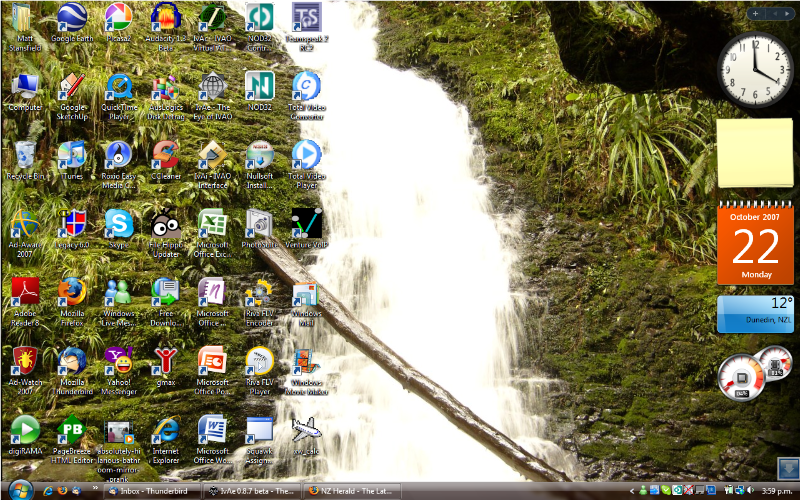
Task: Open the iTunes desktop shortcut
Action: coord(71,155)
